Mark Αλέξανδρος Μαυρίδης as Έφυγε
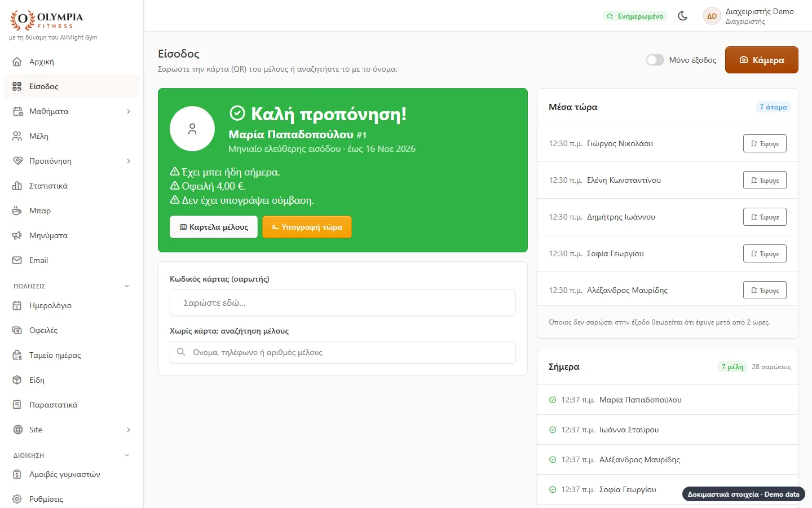 click(x=765, y=290)
